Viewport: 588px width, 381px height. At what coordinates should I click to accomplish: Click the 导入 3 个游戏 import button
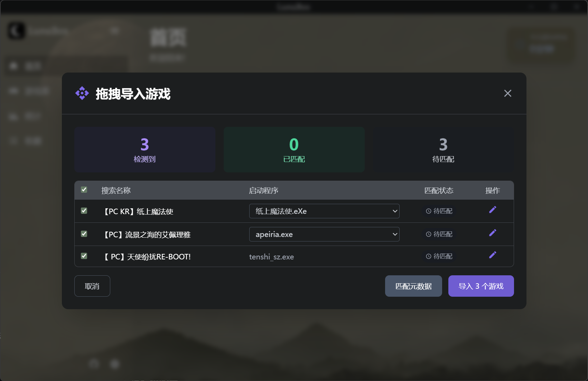[481, 286]
